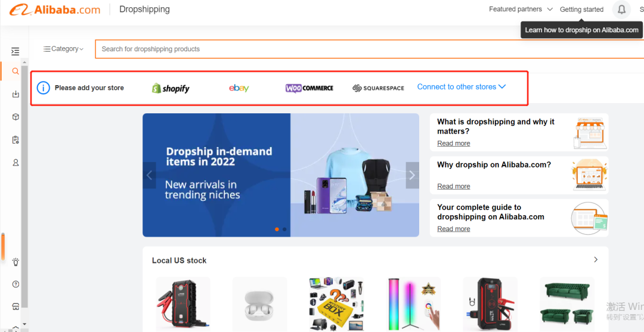Click circular illustration beside complete guide
The width and height of the screenshot is (644, 332).
(589, 218)
